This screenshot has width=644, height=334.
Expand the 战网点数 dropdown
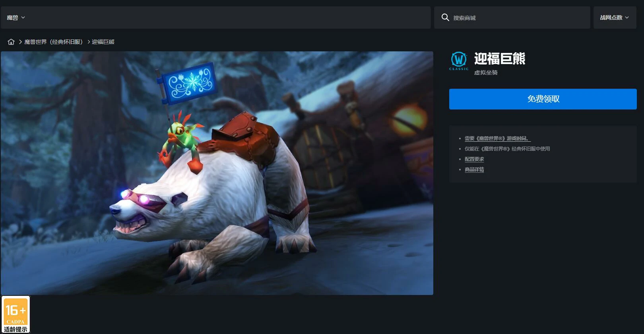coord(615,18)
